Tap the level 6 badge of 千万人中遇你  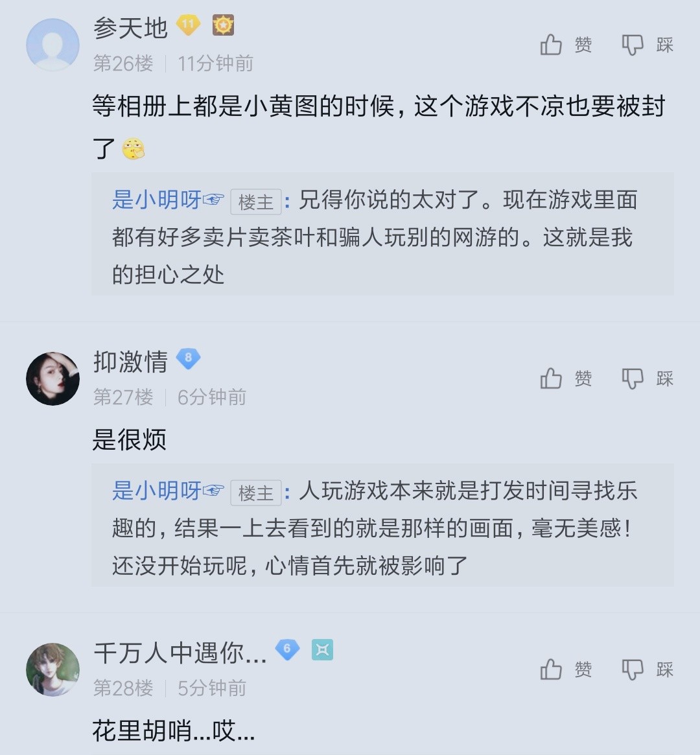click(287, 649)
